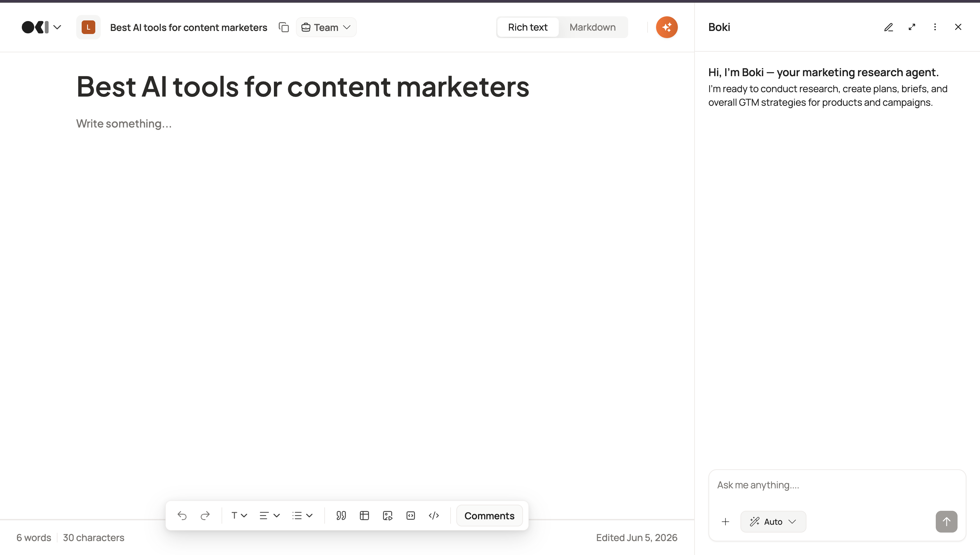Open the text alignment dropdown

(x=269, y=515)
